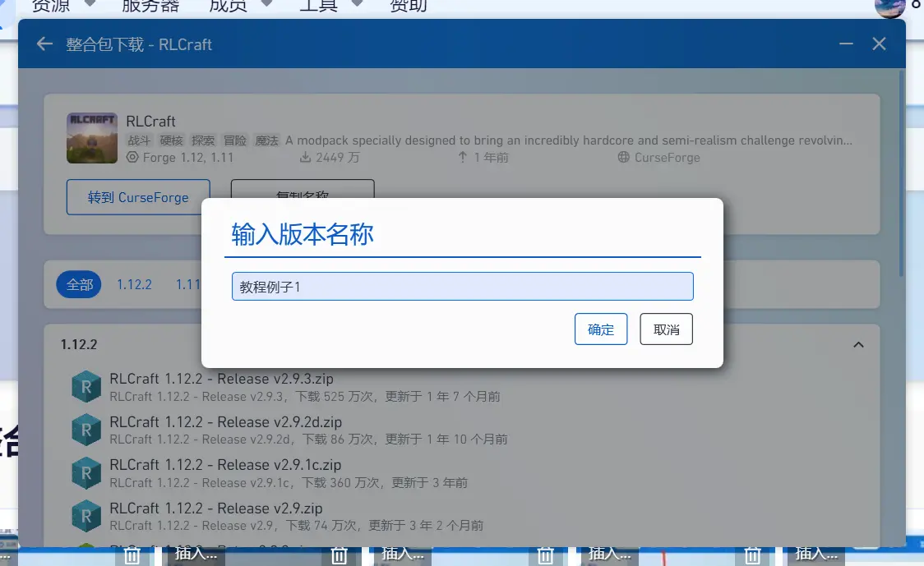This screenshot has width=924, height=566.
Task: Click the back arrow in the 整合包下载 title bar
Action: [x=44, y=44]
